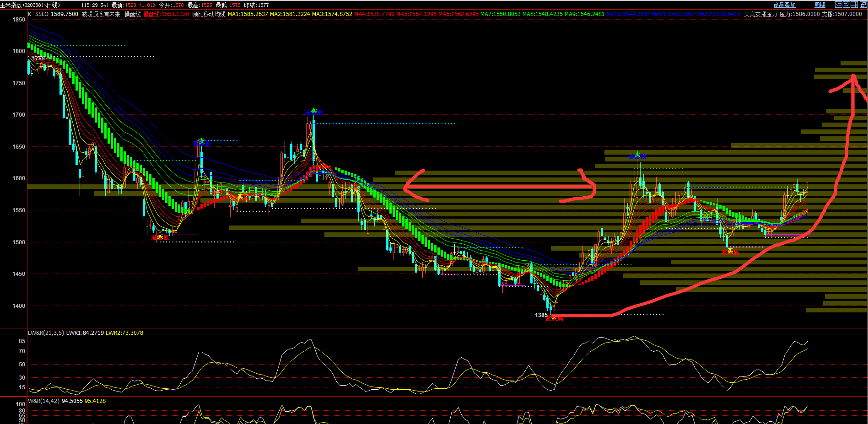Click the green sell marker at 1700 peak

click(314, 112)
